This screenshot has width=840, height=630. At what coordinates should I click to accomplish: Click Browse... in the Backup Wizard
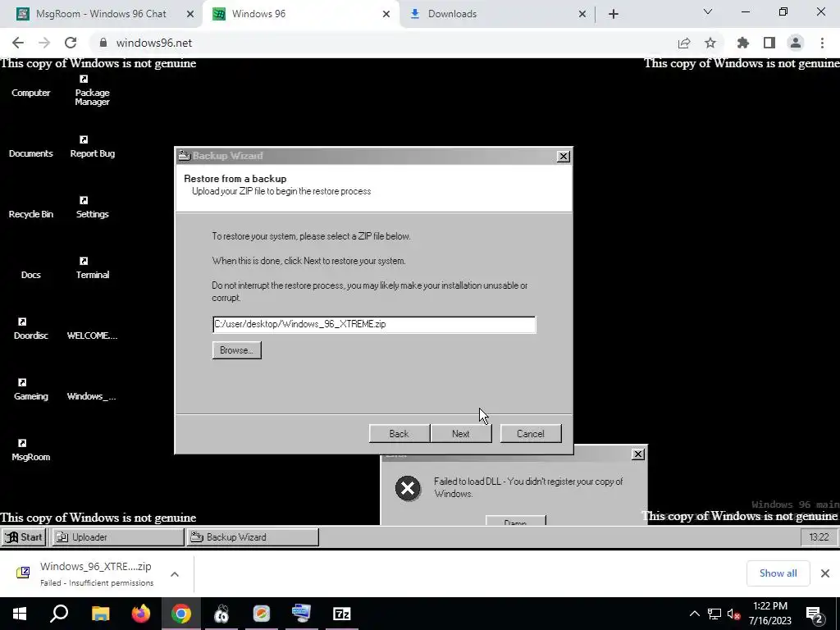pyautogui.click(x=237, y=349)
